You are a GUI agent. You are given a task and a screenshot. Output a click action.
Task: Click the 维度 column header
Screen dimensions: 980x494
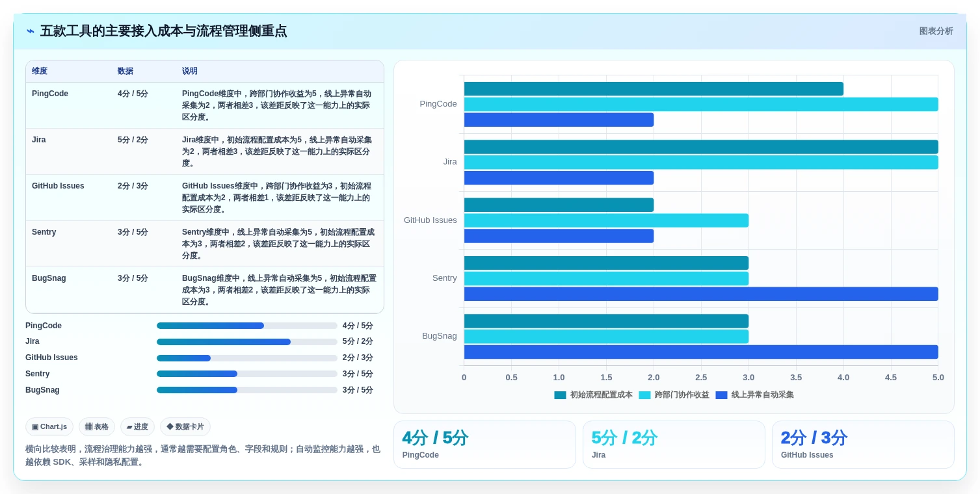coord(40,71)
